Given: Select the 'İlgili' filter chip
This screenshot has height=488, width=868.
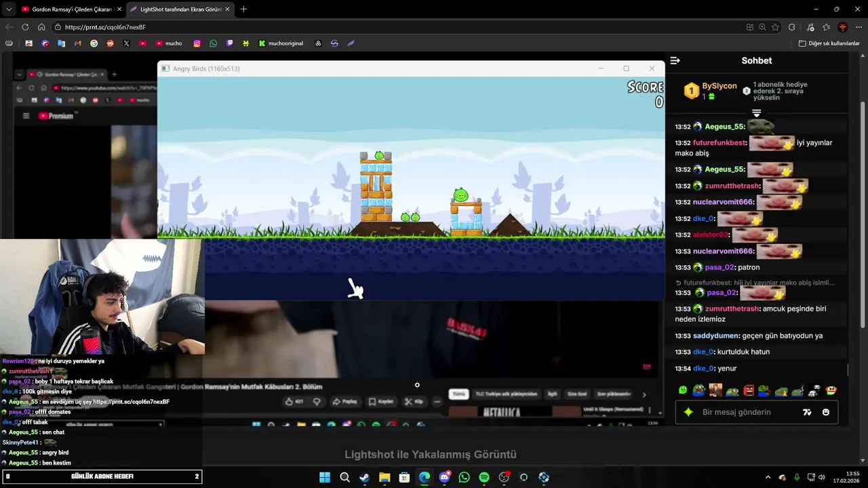Looking at the screenshot, I should point(553,394).
